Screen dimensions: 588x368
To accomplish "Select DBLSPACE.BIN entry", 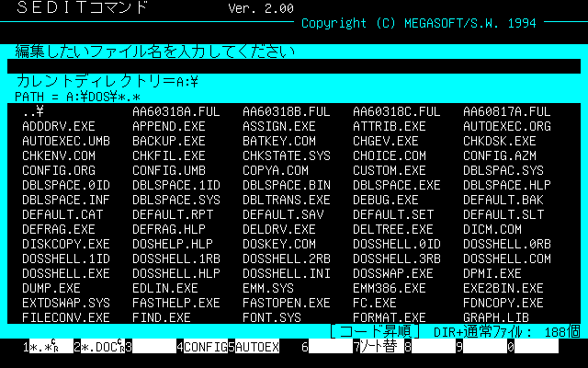I will 287,185.
